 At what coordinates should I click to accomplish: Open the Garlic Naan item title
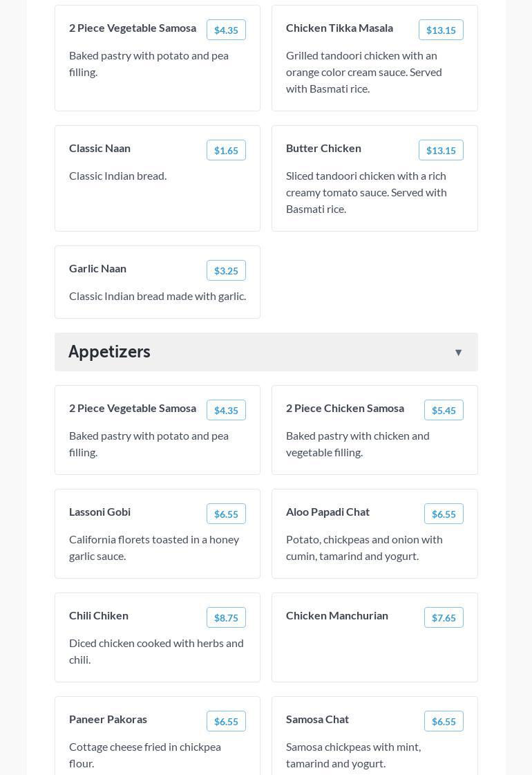click(97, 268)
